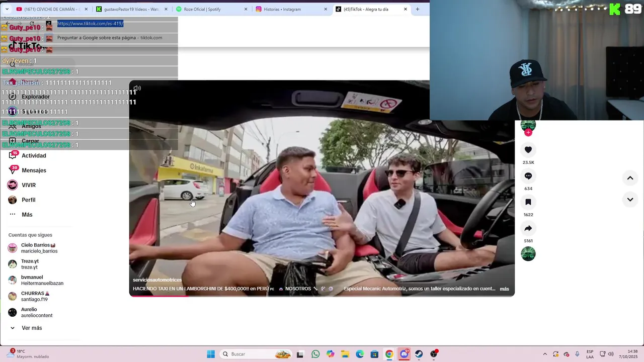Open the comments showing 634

tap(528, 176)
